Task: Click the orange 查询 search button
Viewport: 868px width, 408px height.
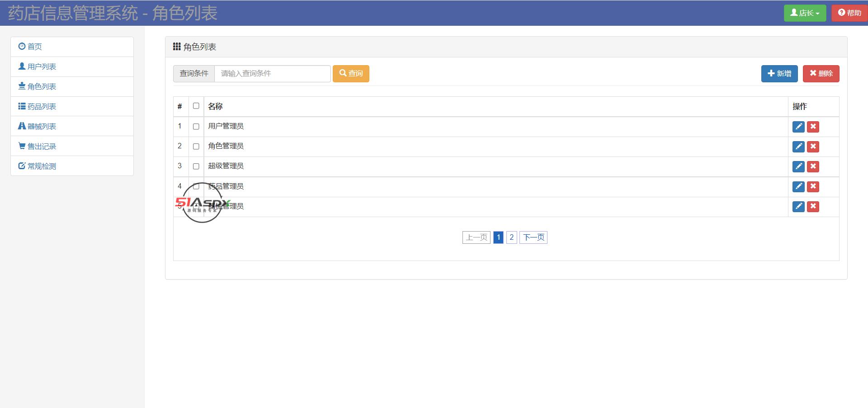Action: 351,74
